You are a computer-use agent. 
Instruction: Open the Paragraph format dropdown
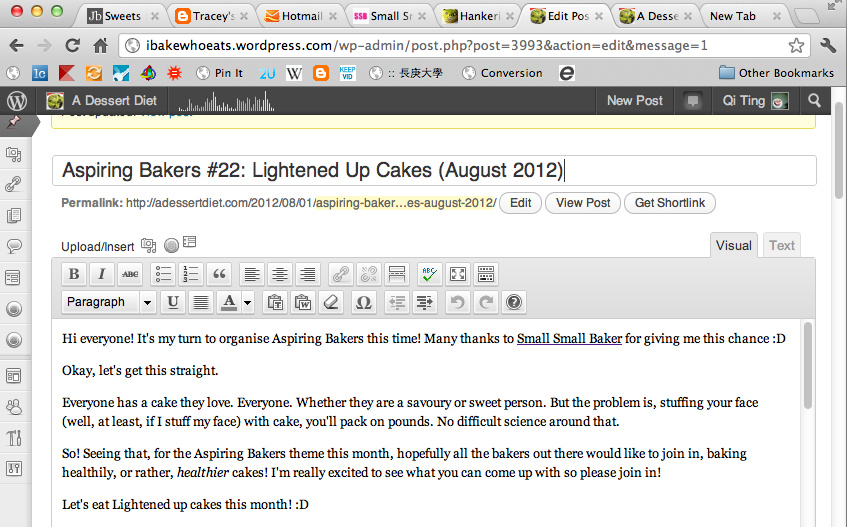click(108, 302)
